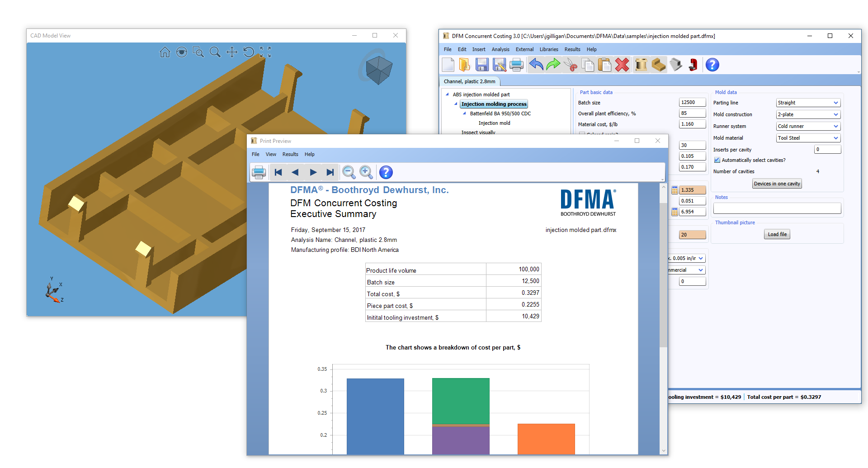Collapse the Injection molding process node
Screen dimensions: 868x468
coord(456,104)
